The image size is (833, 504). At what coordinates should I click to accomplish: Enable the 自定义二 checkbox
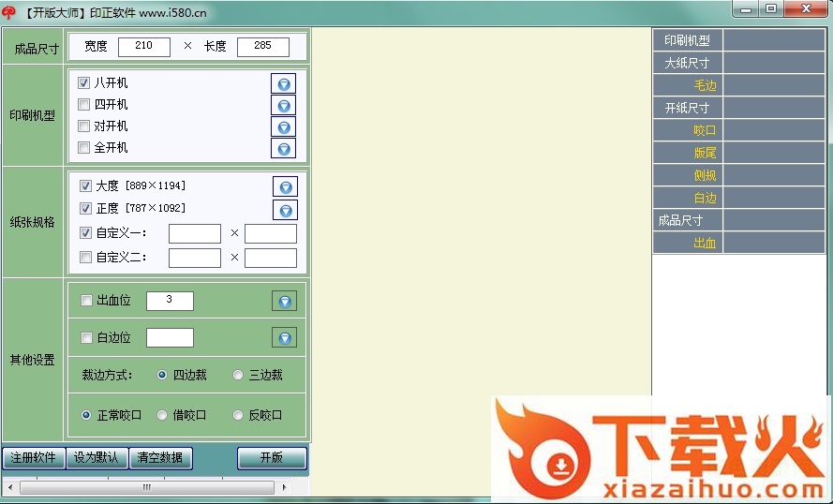[x=86, y=258]
